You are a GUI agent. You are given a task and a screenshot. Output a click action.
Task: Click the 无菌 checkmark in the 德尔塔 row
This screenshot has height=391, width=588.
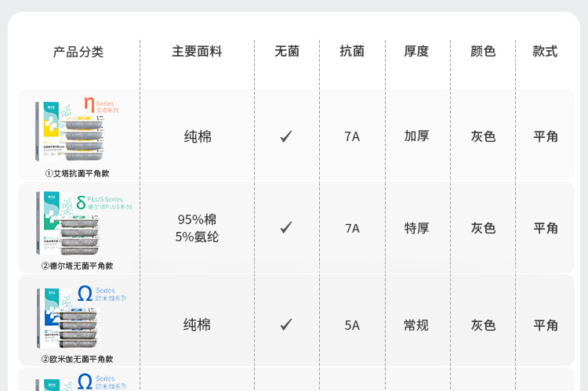(286, 228)
